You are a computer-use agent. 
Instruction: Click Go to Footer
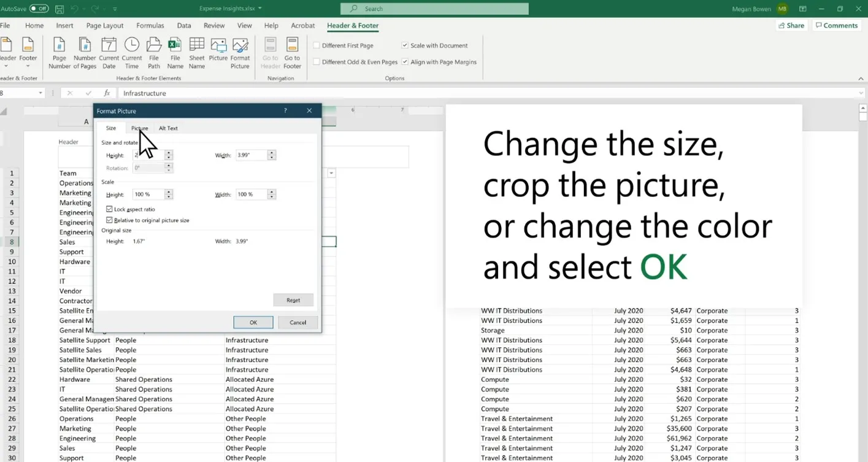coord(292,53)
